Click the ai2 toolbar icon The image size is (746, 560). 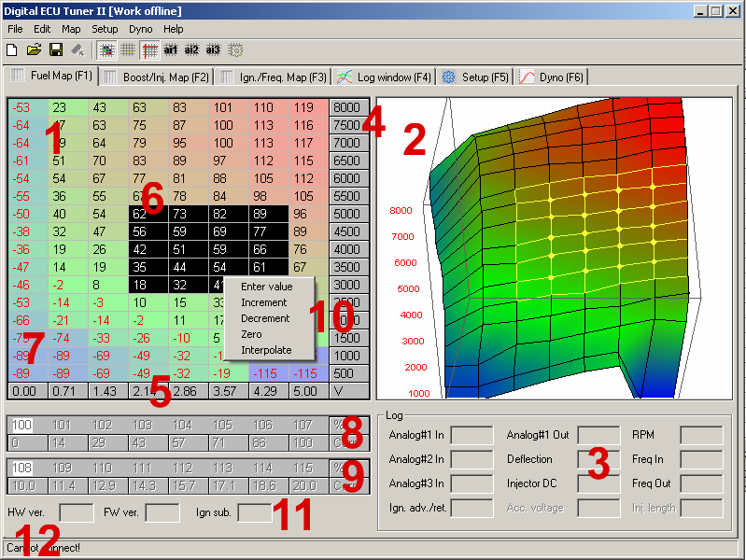pos(191,50)
